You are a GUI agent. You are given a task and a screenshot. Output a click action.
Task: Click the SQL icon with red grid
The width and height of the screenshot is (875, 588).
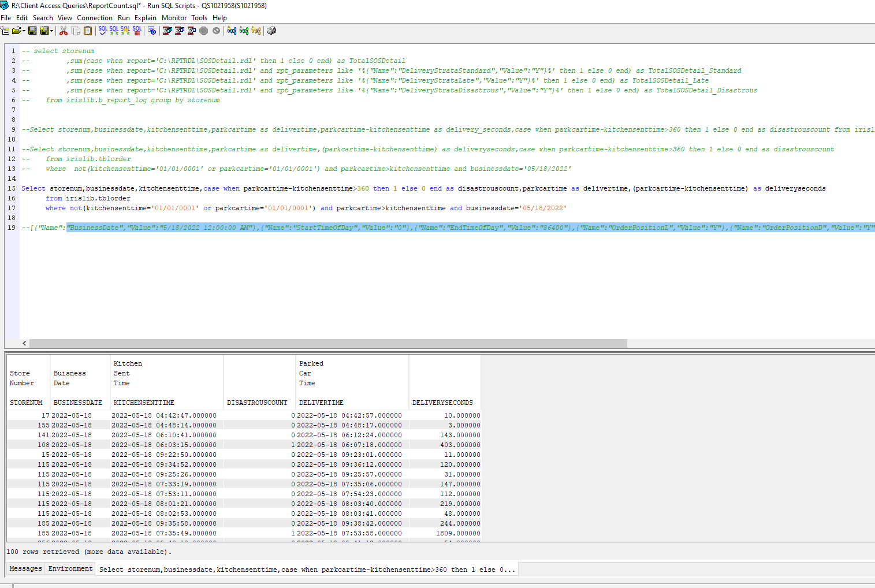coord(137,31)
